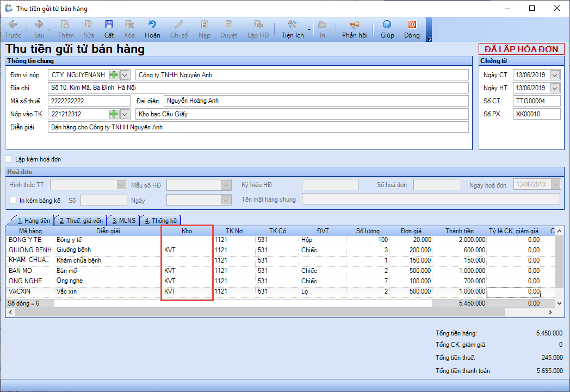The height and width of the screenshot is (392, 570).
Task: Close the form with Đóng
Action: tap(412, 29)
